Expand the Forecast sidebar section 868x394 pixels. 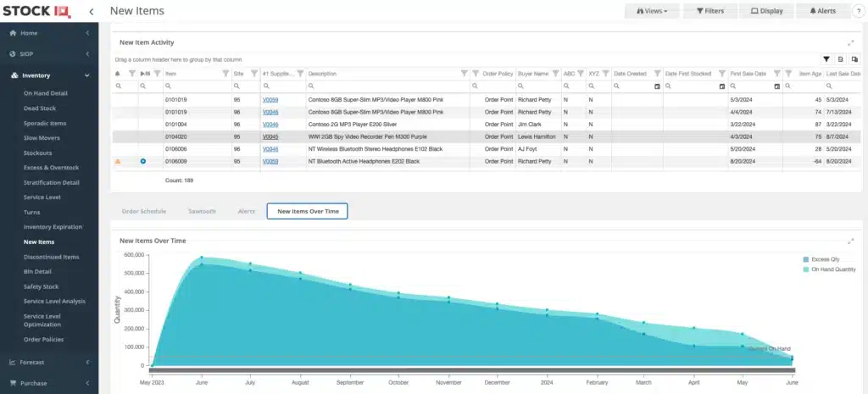[87, 363]
